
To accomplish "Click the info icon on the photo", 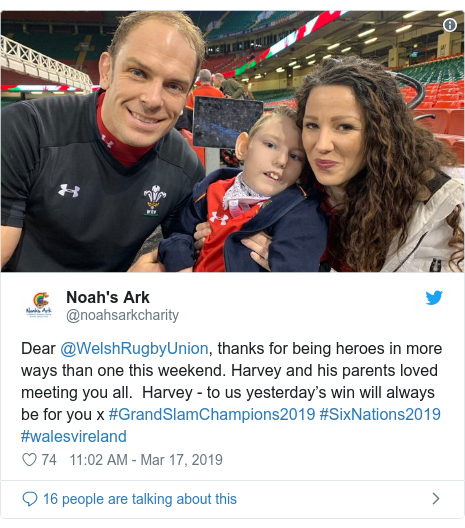I will (x=450, y=25).
